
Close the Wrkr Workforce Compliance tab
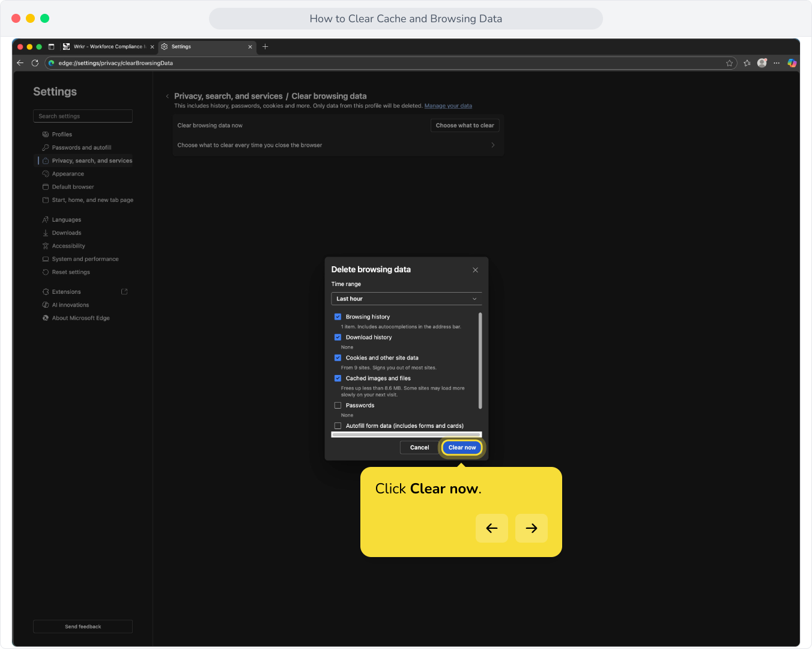coord(152,46)
